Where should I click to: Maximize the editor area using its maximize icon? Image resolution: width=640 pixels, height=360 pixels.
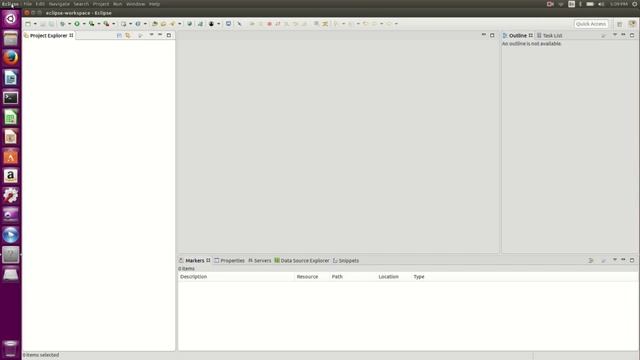(x=492, y=35)
